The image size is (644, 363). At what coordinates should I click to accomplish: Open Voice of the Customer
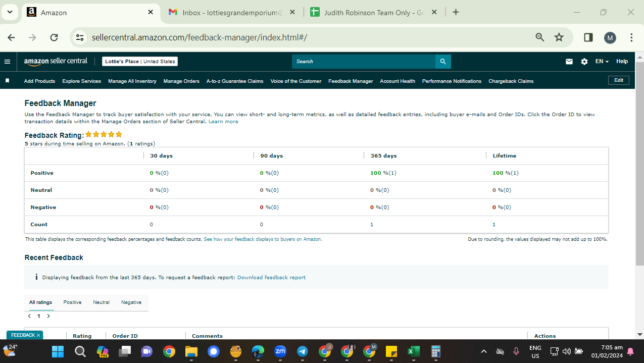tap(296, 81)
